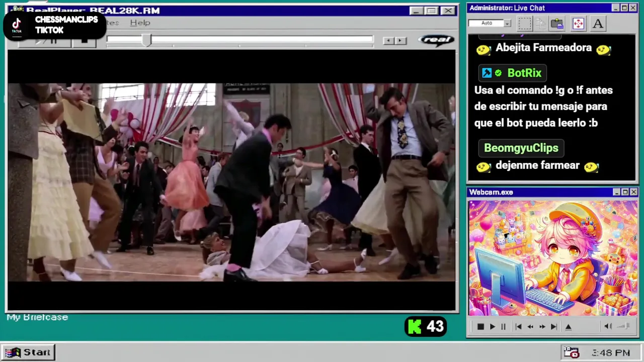The image size is (644, 362).
Task: Click the copy pages icon in Live Chat
Action: coord(541,23)
